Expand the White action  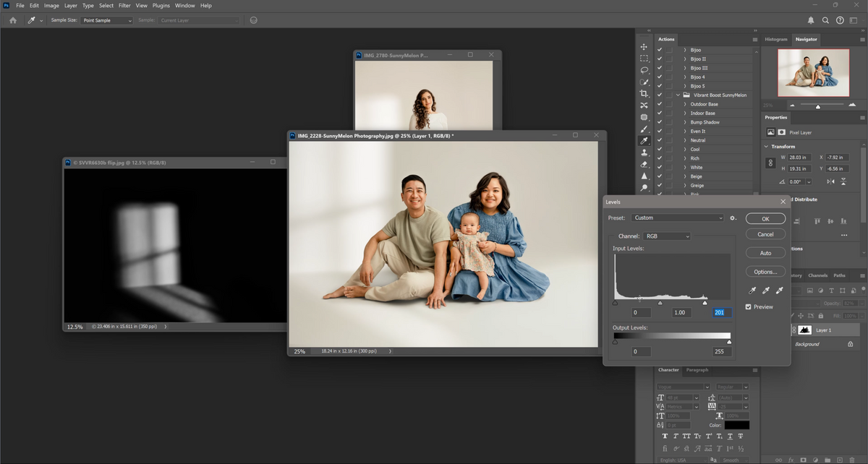685,168
